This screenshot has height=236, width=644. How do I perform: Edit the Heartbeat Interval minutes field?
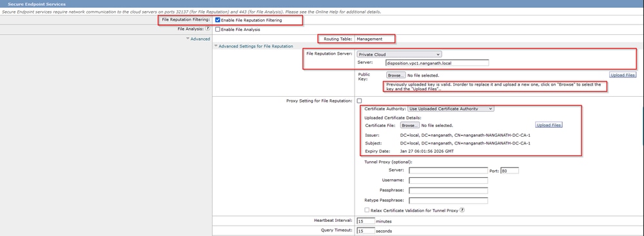point(366,221)
